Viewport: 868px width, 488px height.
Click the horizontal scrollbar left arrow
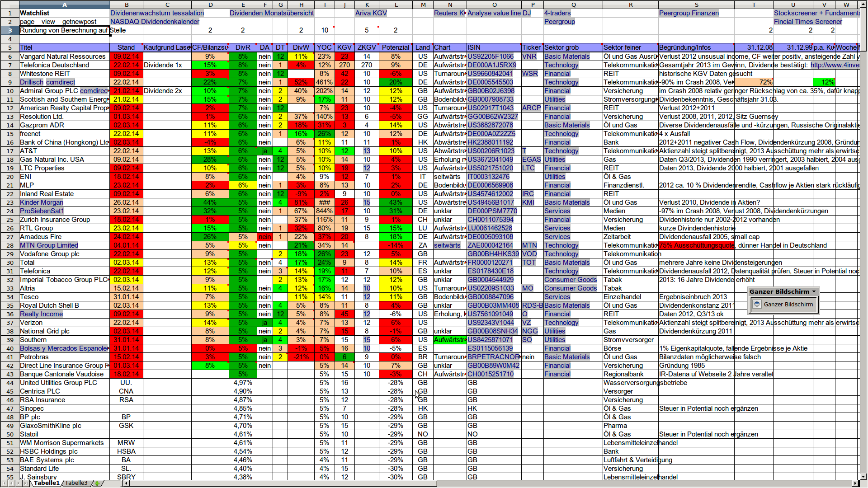(127, 483)
